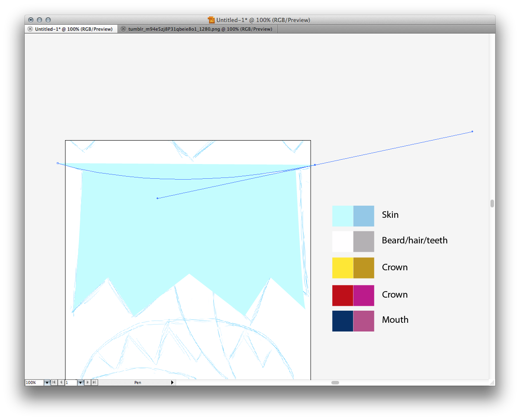Click previous artboard arrow in status bar

(x=61, y=383)
